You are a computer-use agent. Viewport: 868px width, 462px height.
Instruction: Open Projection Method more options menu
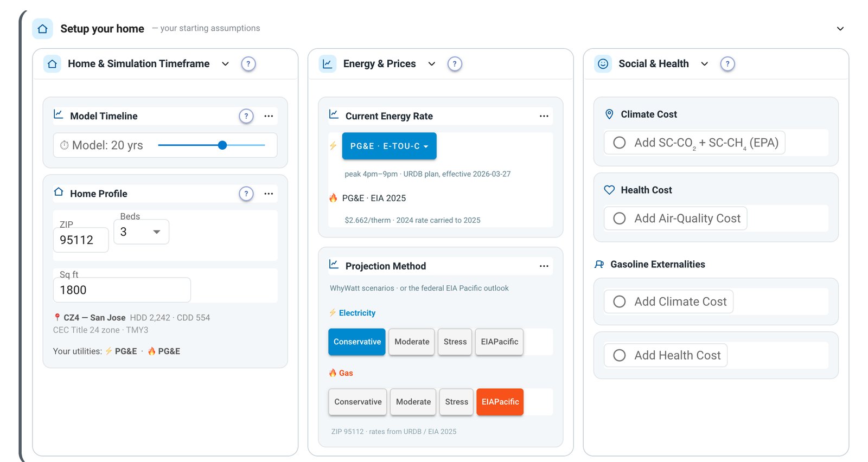tap(544, 266)
